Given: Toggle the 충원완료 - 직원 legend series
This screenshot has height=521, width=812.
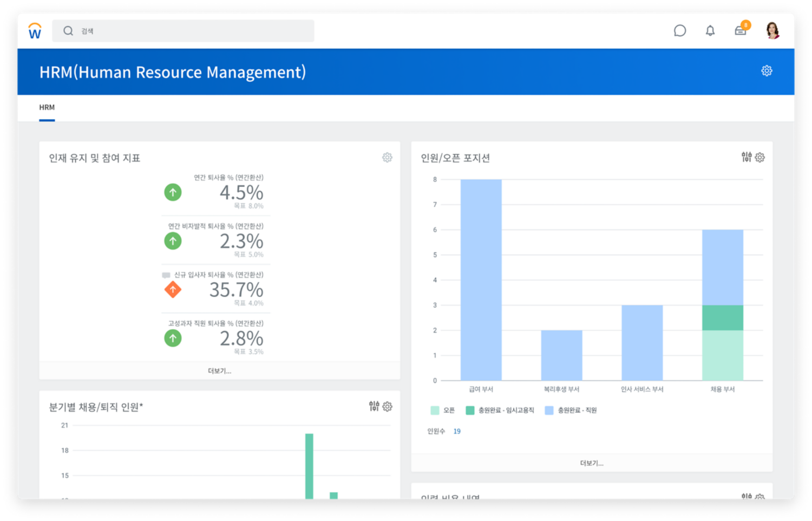Looking at the screenshot, I should [x=571, y=411].
